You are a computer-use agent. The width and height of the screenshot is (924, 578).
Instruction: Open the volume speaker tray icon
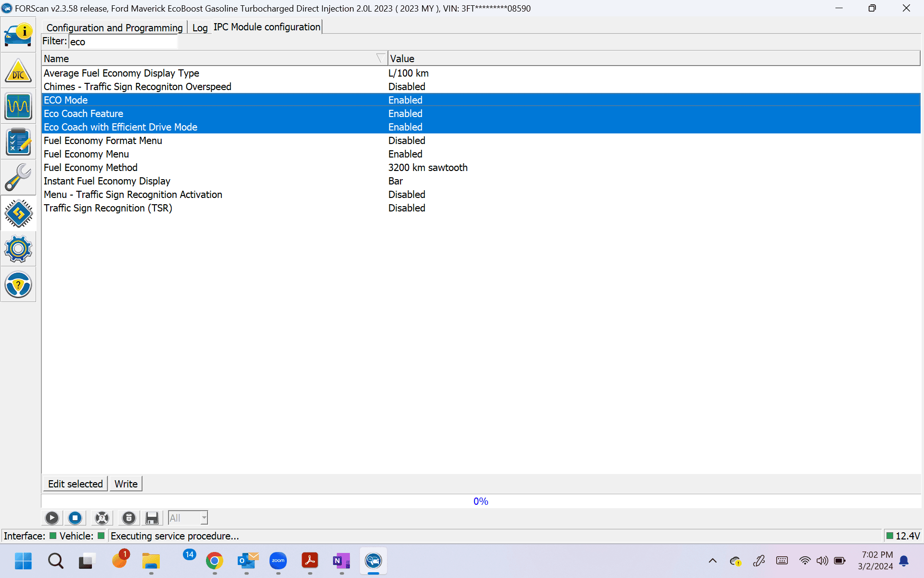coord(822,561)
